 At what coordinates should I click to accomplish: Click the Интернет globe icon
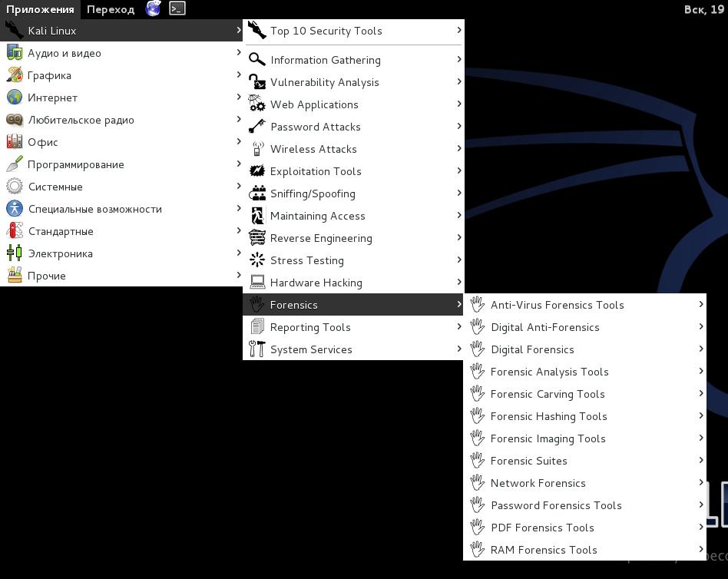pyautogui.click(x=15, y=97)
